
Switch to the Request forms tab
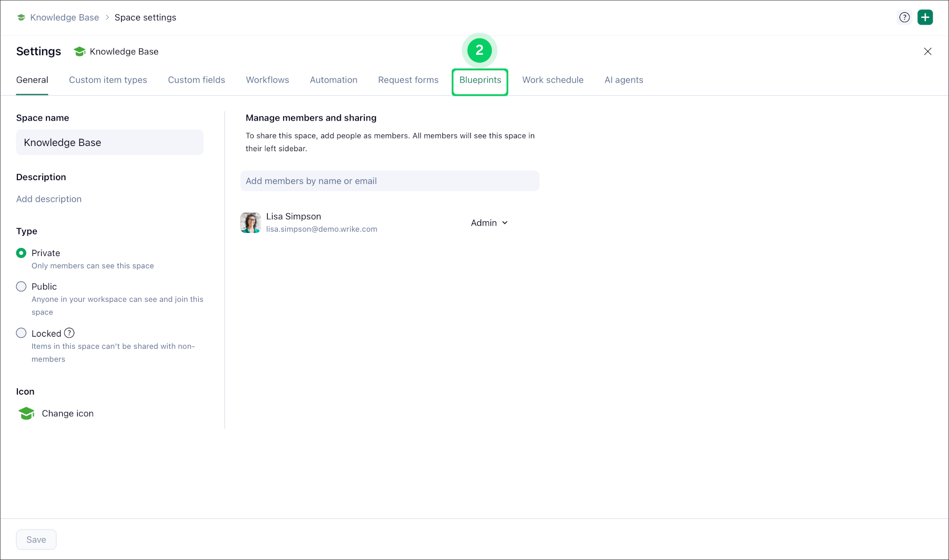click(408, 80)
